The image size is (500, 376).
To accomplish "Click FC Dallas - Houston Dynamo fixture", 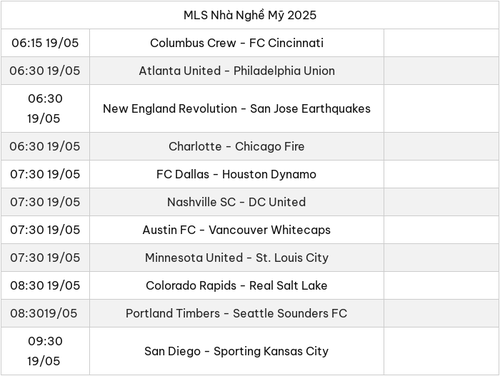I will click(236, 174).
